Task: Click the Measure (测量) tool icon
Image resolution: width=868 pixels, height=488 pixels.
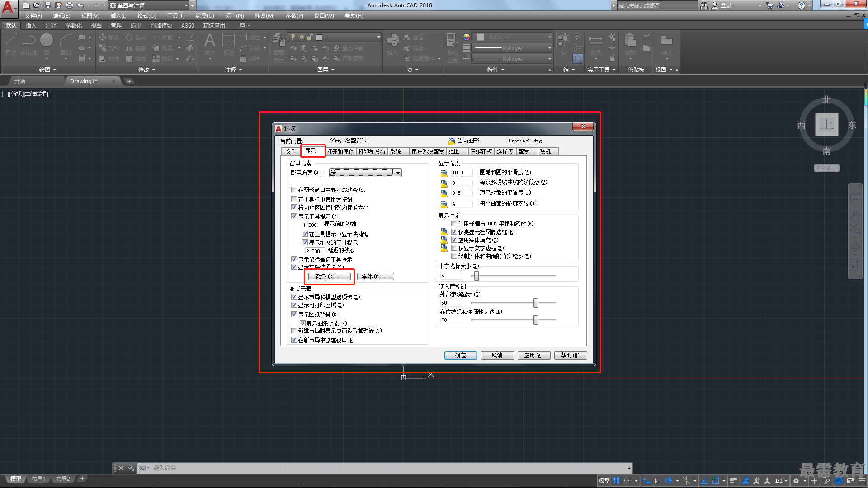Action: 595,44
